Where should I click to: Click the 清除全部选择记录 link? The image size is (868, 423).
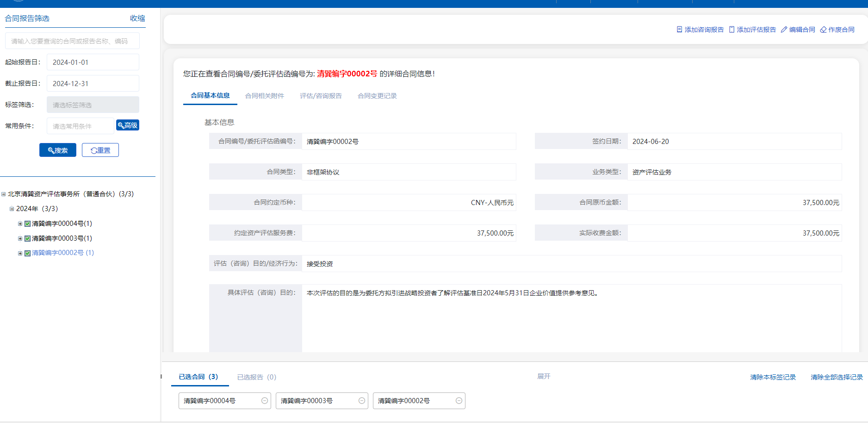[x=837, y=377]
